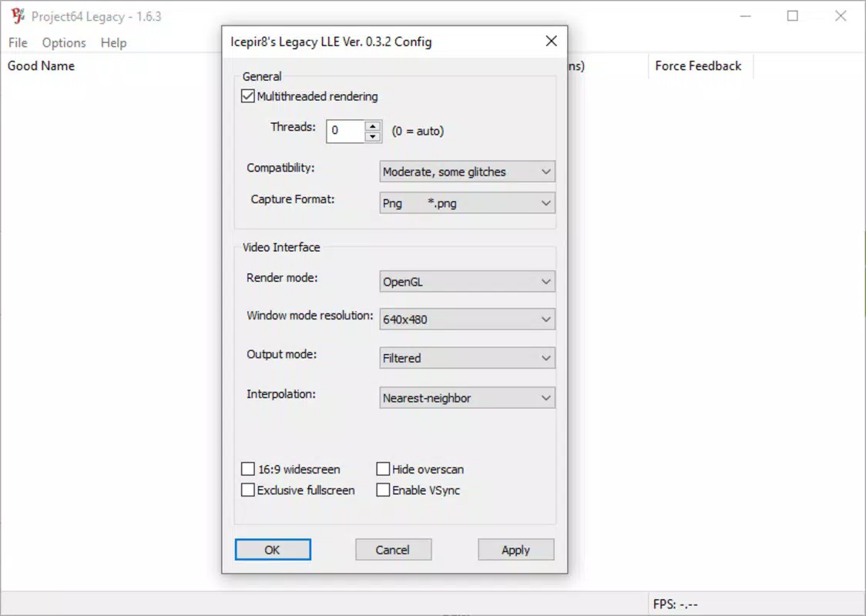The width and height of the screenshot is (866, 616).
Task: Decrease Threads value with down arrow
Action: 373,136
